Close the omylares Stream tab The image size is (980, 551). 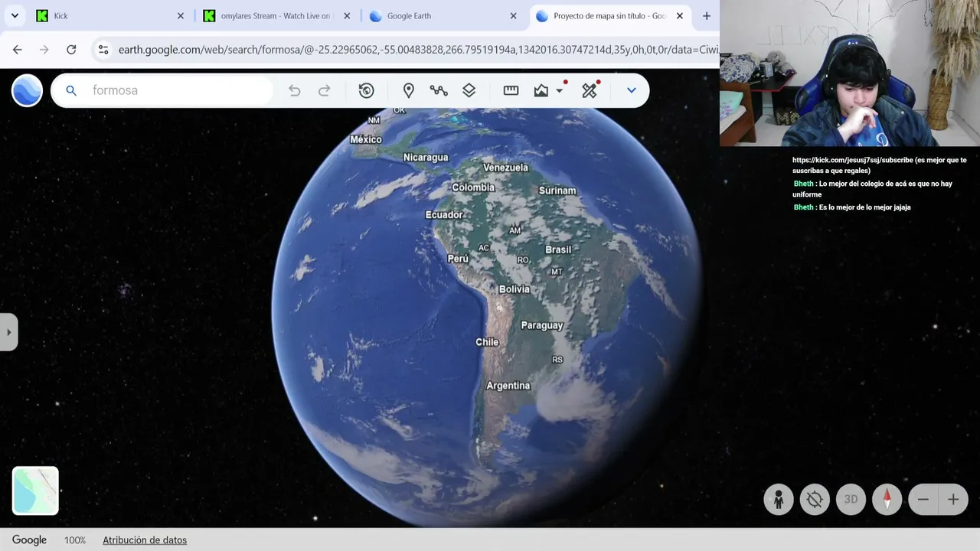tap(347, 16)
